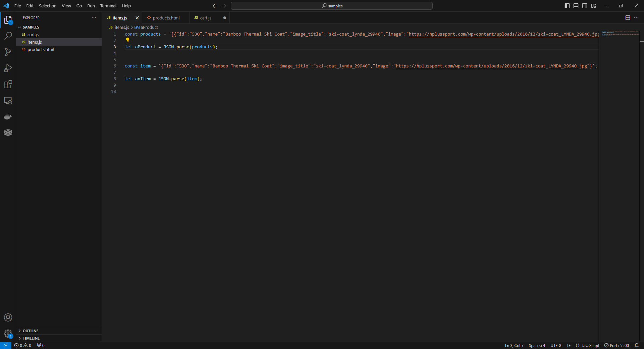
Task: Toggle the bottom panel
Action: point(576,6)
